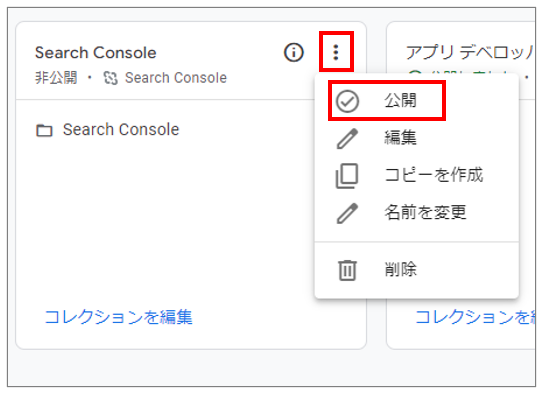The image size is (545, 396).
Task: Open the three-dot more options menu
Action: click(x=336, y=52)
